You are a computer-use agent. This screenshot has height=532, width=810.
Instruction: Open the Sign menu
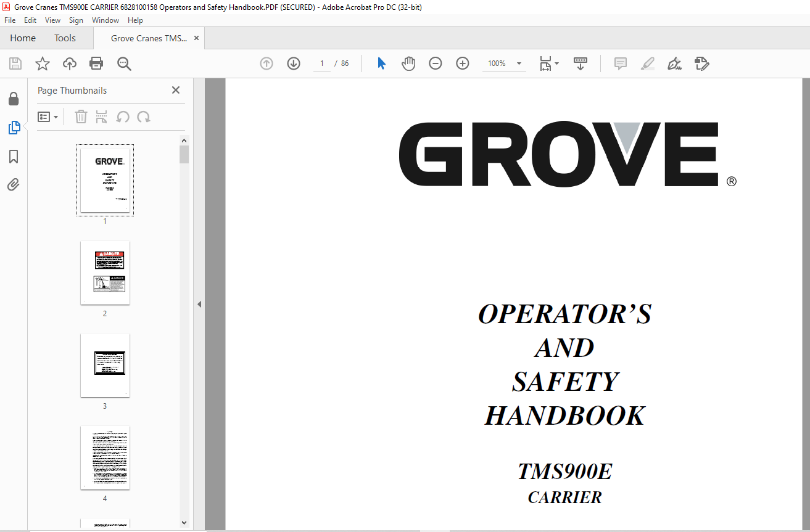pos(76,20)
